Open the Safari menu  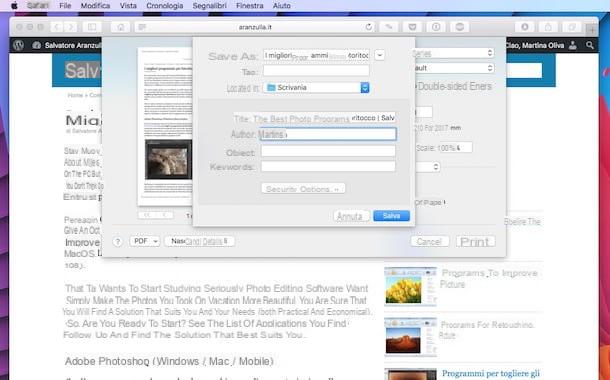click(38, 5)
